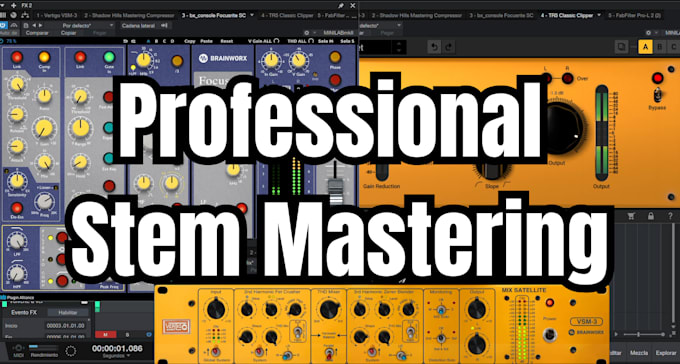Toggle the S solo button beside M
The image size is (680, 364).
pos(127,334)
